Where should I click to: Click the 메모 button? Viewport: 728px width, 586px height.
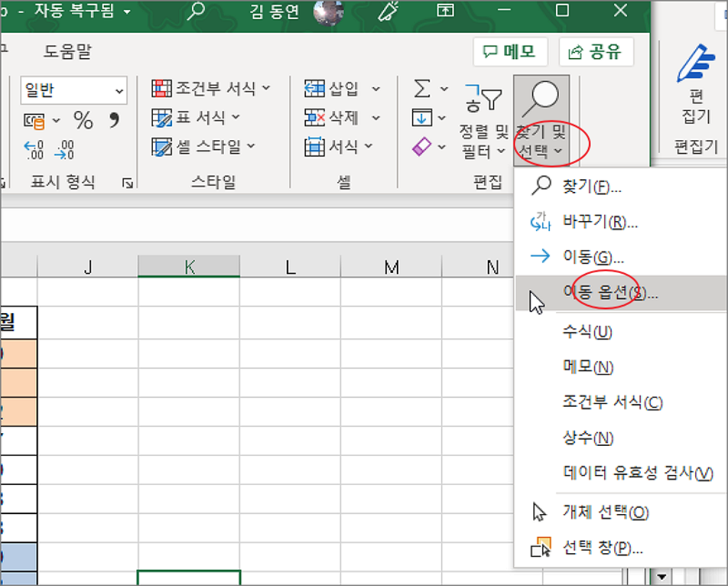pyautogui.click(x=510, y=52)
